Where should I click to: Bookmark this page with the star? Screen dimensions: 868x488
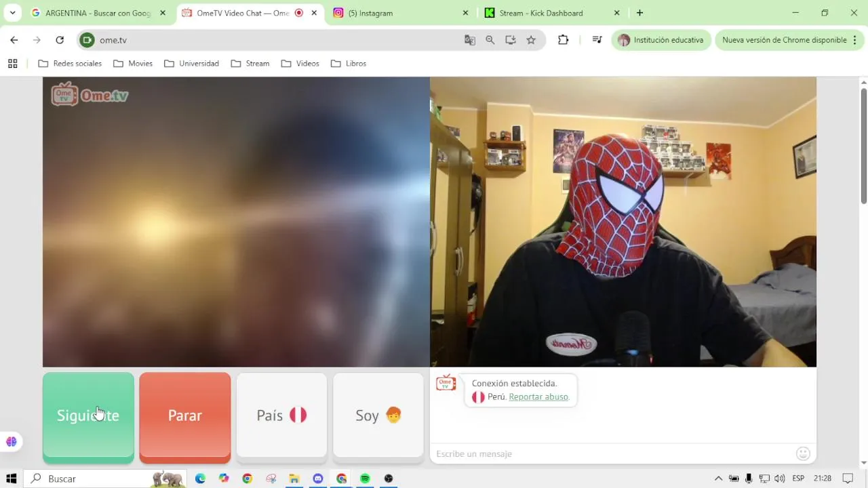click(x=531, y=40)
